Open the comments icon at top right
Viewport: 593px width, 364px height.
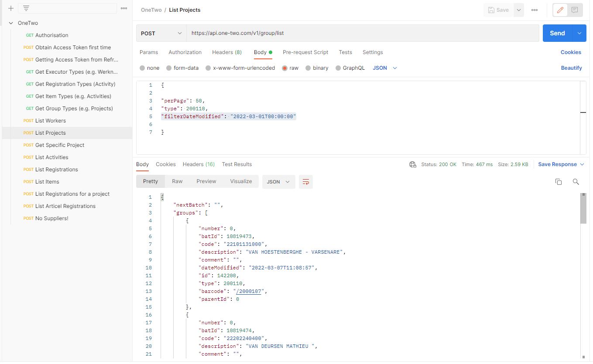(x=575, y=10)
